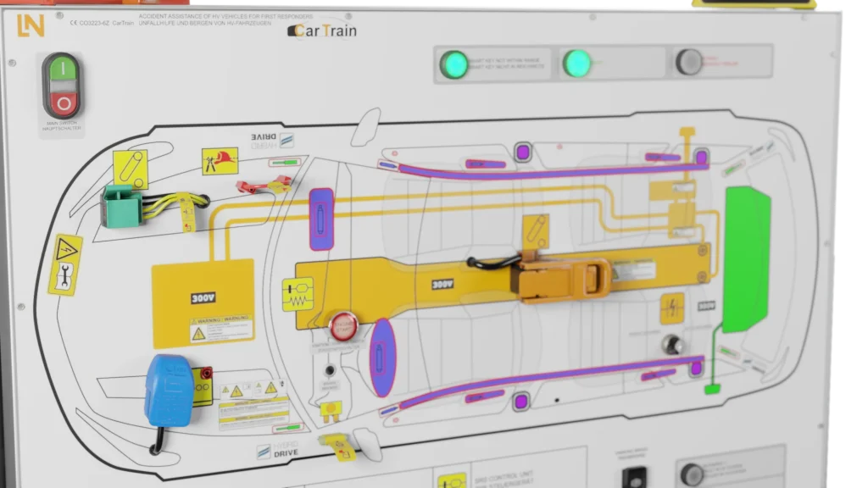This screenshot has width=868, height=488.
Task: Click the LN logo in the corner
Action: pos(31,26)
